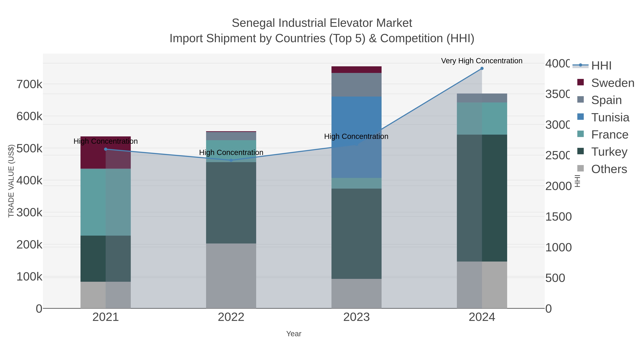The width and height of the screenshot is (644, 362).
Task: Click the Tunisia blue legend swatch
Action: [x=580, y=117]
